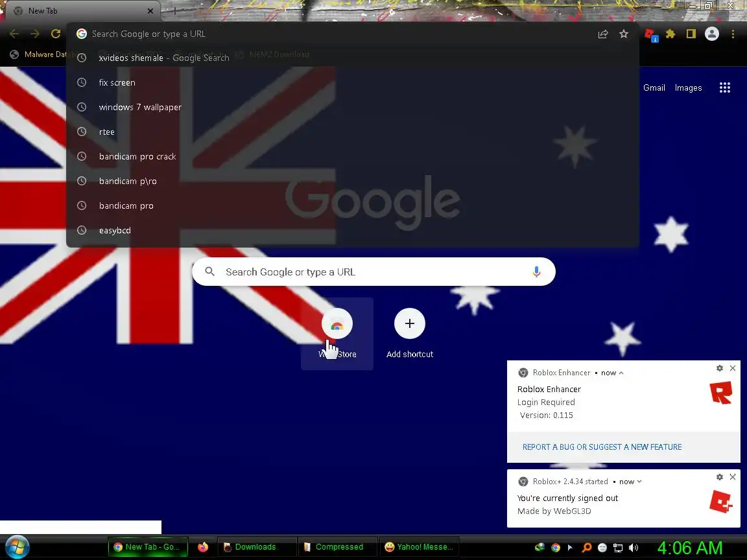The image size is (747, 560).
Task: Click the center Google search box
Action: [x=373, y=272]
